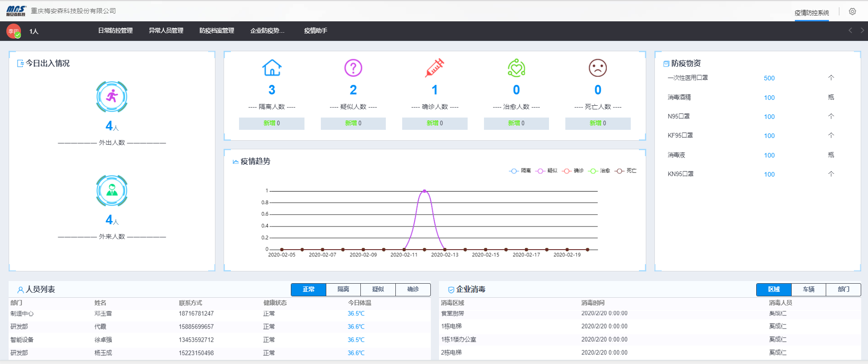The image size is (868, 364).
Task: Expand the 异常人员管理 menu
Action: pos(166,31)
